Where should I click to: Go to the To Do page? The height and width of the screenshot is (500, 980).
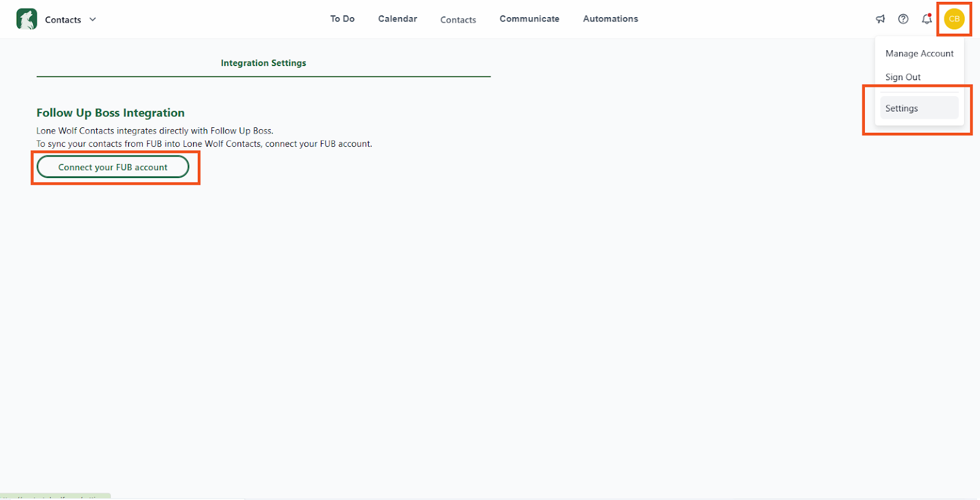[342, 19]
